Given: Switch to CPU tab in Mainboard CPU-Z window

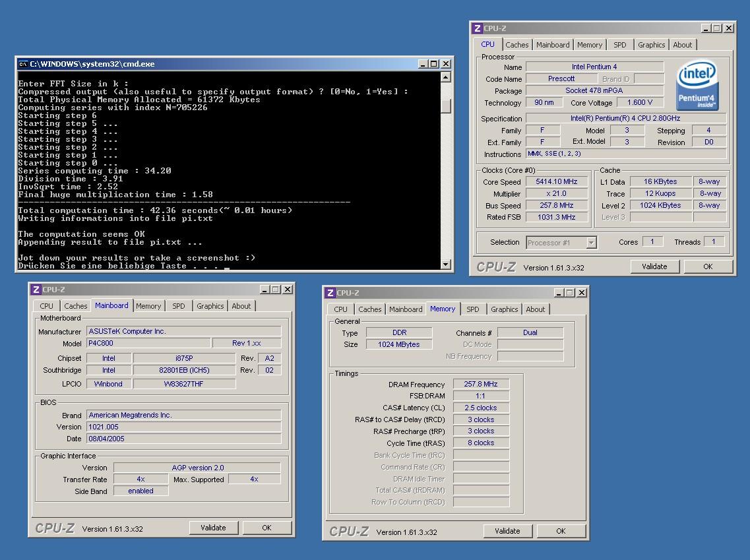Looking at the screenshot, I should [x=46, y=306].
